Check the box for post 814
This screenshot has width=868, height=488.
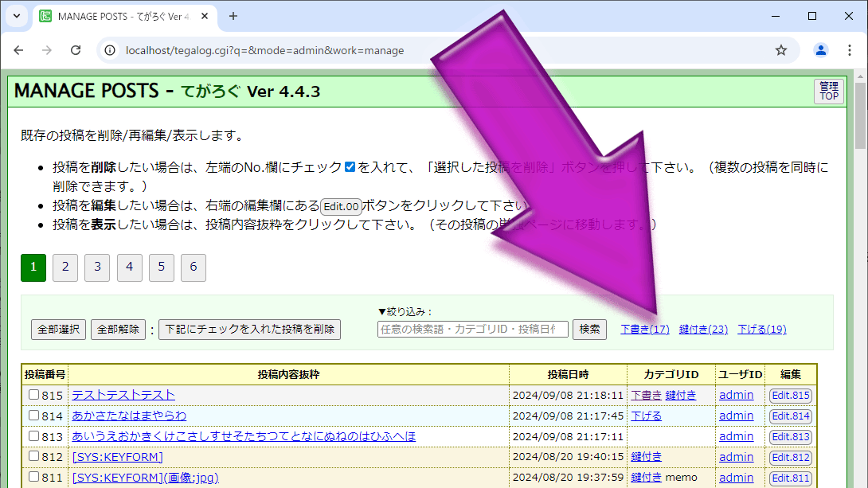click(x=33, y=415)
